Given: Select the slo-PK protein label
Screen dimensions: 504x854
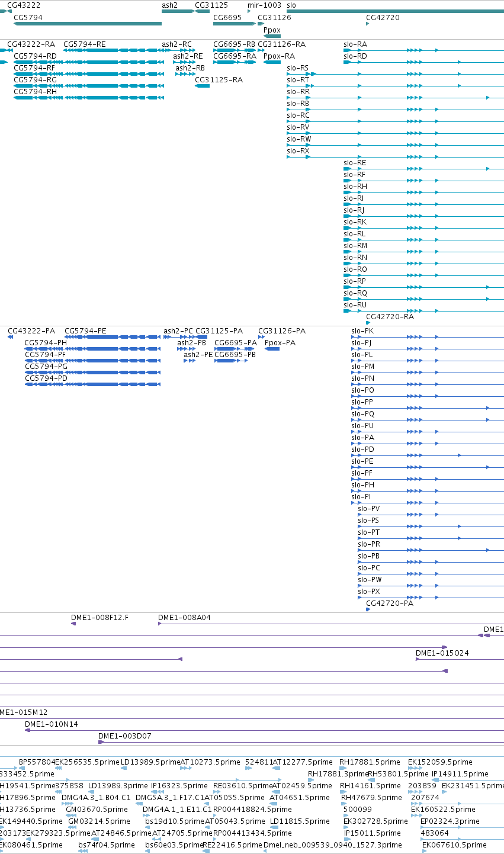Looking at the screenshot, I should coord(362,331).
